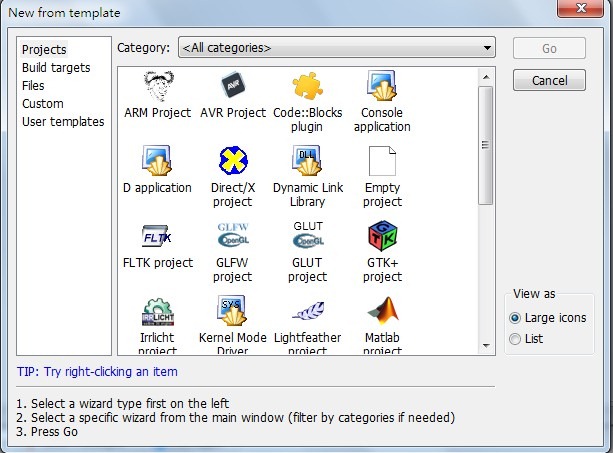Select the ARM Project template icon
Image resolution: width=613 pixels, height=453 pixels.
coord(158,86)
